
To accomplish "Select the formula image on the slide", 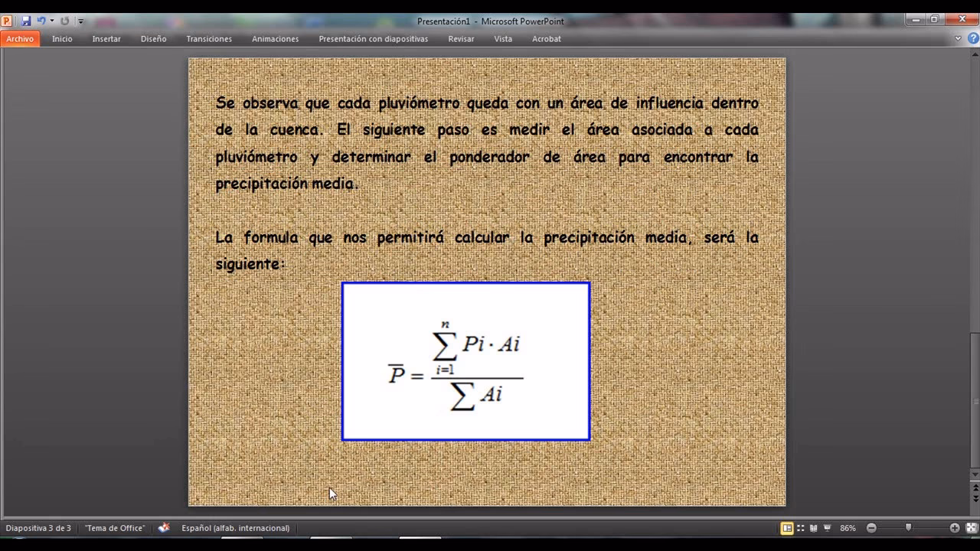I will point(465,361).
